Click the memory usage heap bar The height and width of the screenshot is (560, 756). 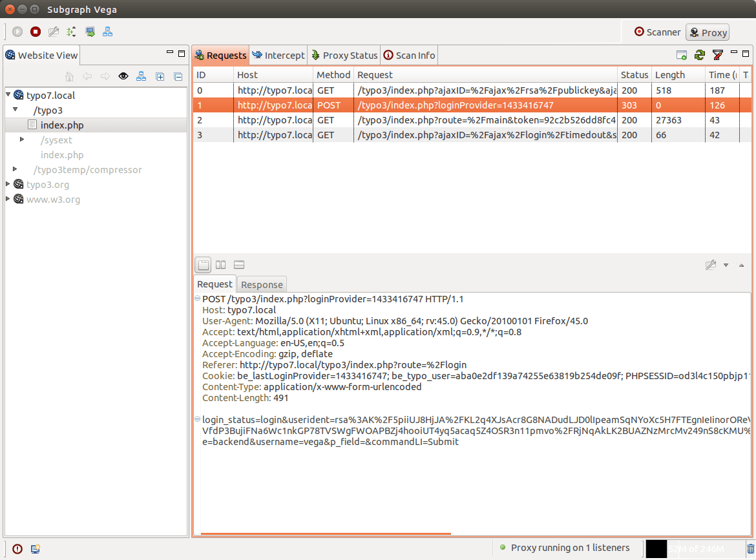(x=695, y=549)
